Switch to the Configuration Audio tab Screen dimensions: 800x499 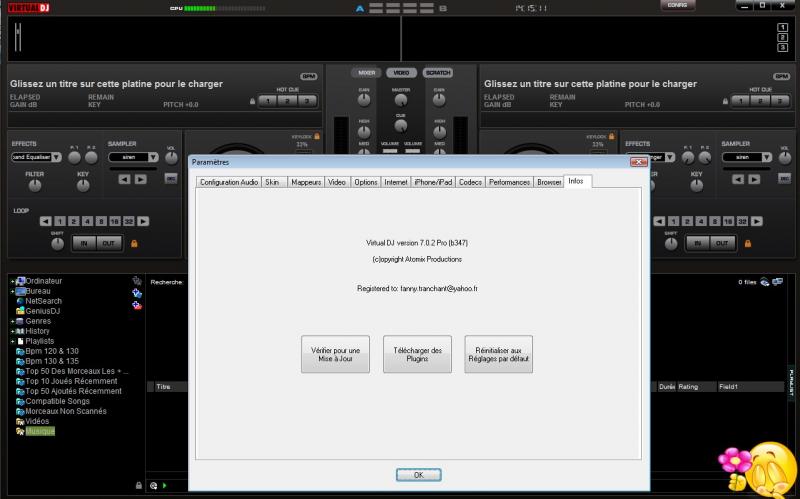(x=229, y=182)
